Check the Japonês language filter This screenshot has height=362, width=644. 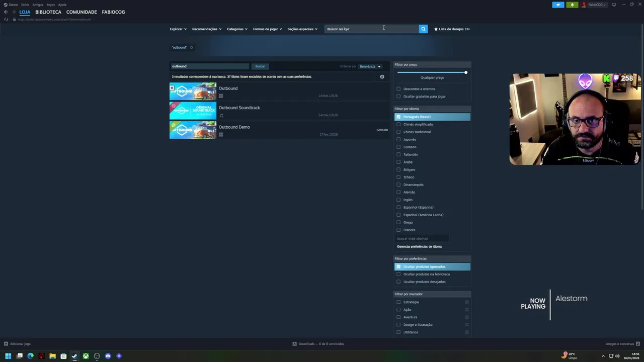[398, 139]
